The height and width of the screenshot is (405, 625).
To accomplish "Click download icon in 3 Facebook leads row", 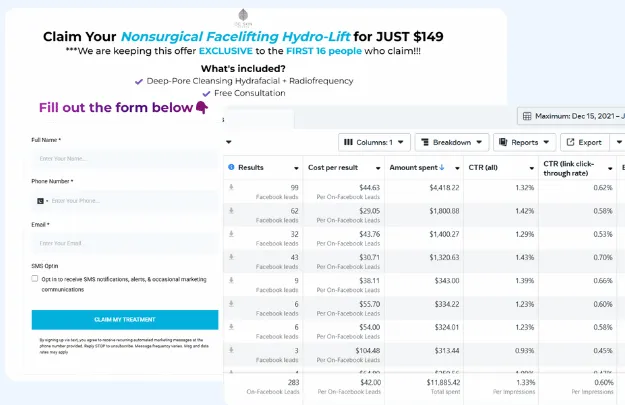I will click(231, 350).
